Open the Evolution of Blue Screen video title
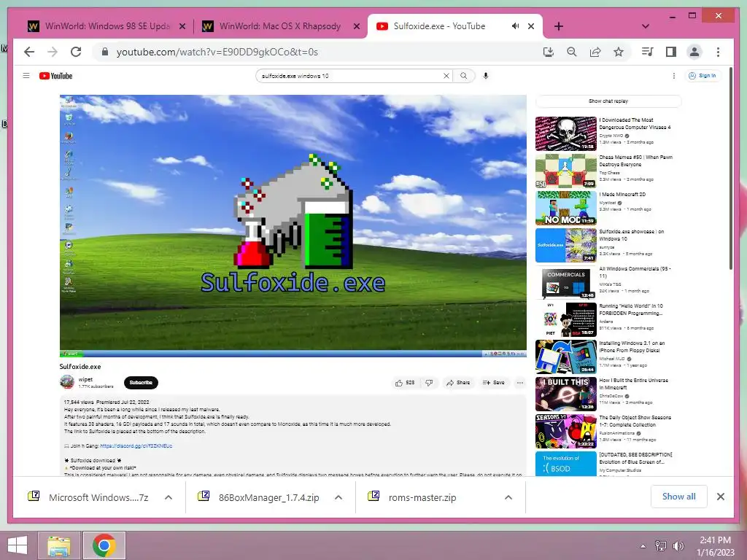 (x=636, y=458)
